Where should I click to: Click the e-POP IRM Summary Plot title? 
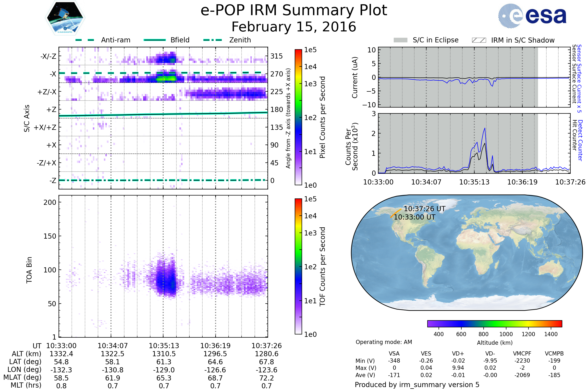294,11
